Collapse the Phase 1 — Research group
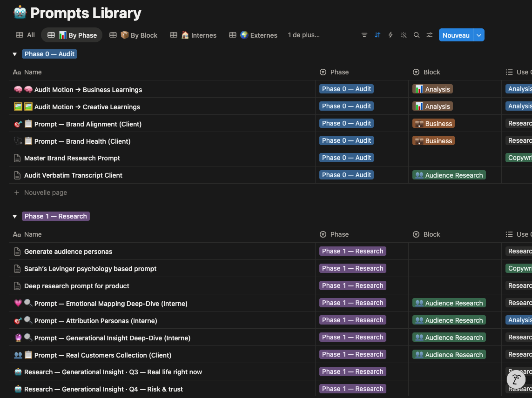Screen dimensions: 532x398 click(x=14, y=216)
